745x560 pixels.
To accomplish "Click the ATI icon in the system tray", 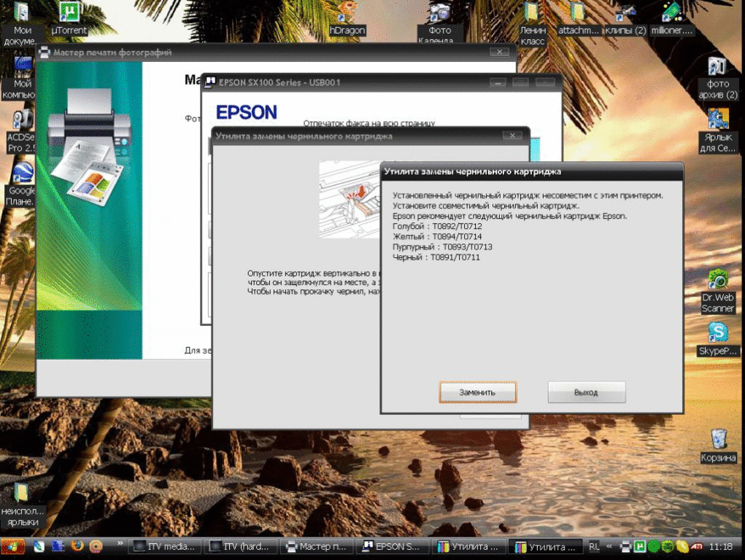I will tap(697, 547).
